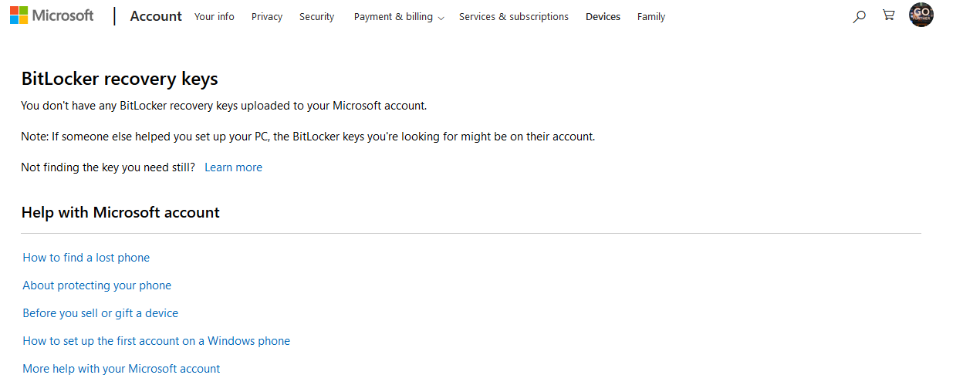
Task: Follow the Learn more link
Action: point(233,167)
